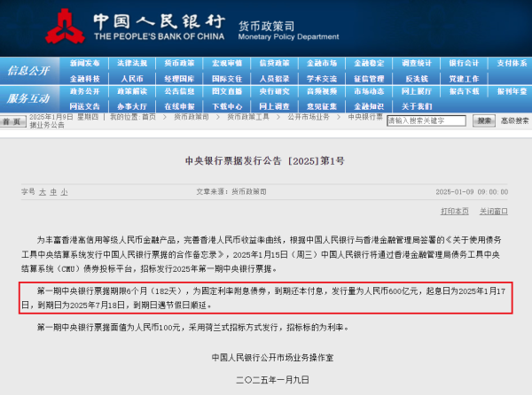Click the 首页 button left of the date
Viewport: 532px width, 395px height.
point(13,121)
